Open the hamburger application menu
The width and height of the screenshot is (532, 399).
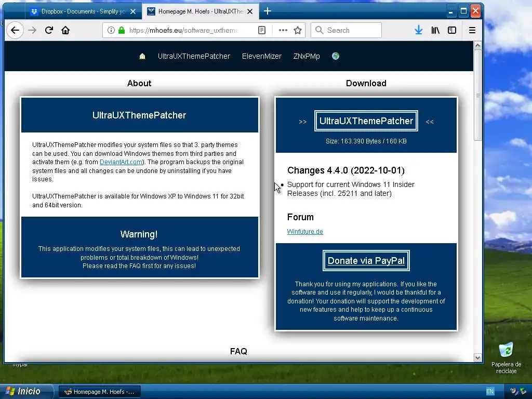click(472, 30)
